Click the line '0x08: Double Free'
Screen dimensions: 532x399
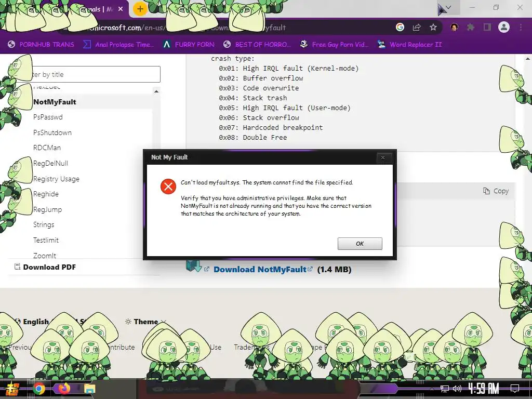click(x=253, y=137)
